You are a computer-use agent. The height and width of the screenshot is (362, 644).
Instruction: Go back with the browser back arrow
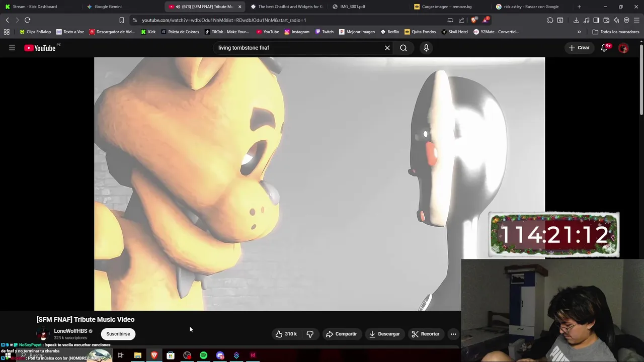click(7, 20)
